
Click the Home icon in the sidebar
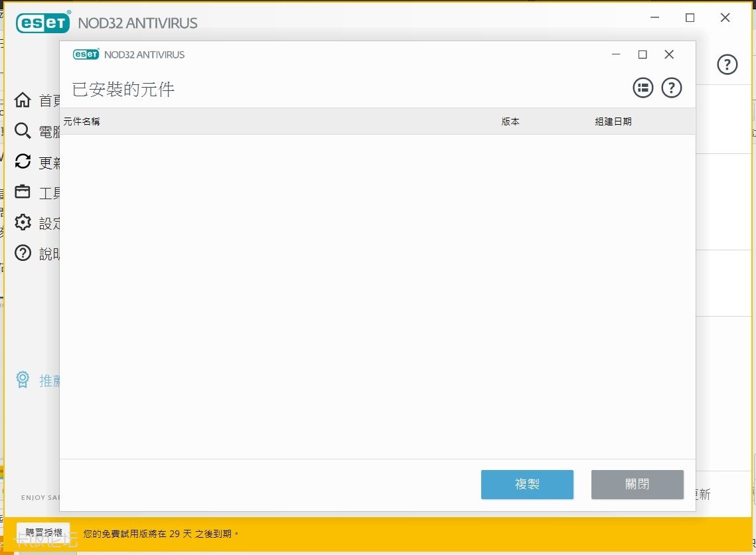pos(23,100)
